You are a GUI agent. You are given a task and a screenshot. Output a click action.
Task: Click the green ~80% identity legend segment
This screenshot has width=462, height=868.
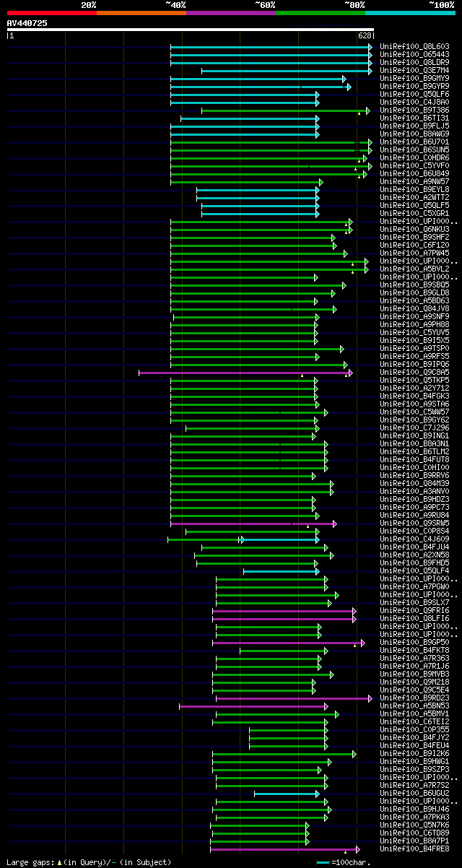[x=321, y=12]
